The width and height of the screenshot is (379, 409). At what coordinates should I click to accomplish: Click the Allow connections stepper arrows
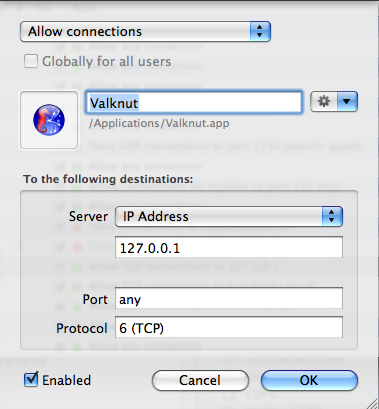click(260, 32)
